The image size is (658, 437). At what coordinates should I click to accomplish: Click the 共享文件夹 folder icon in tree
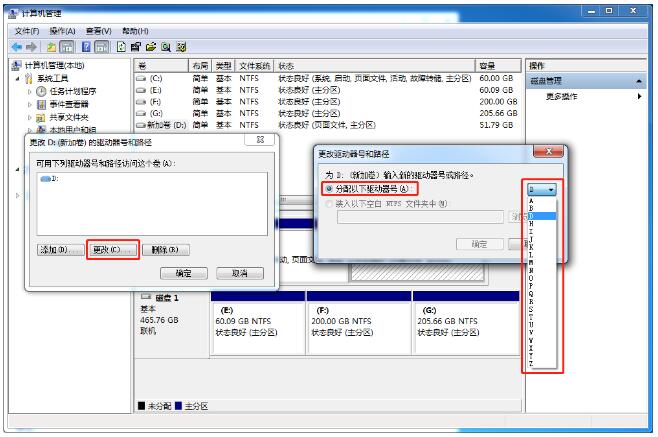pyautogui.click(x=41, y=117)
